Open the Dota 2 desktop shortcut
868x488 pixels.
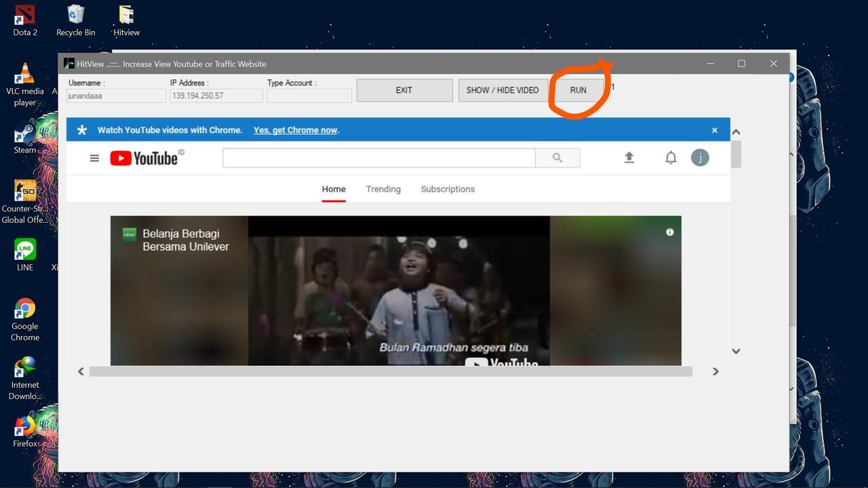click(x=25, y=20)
